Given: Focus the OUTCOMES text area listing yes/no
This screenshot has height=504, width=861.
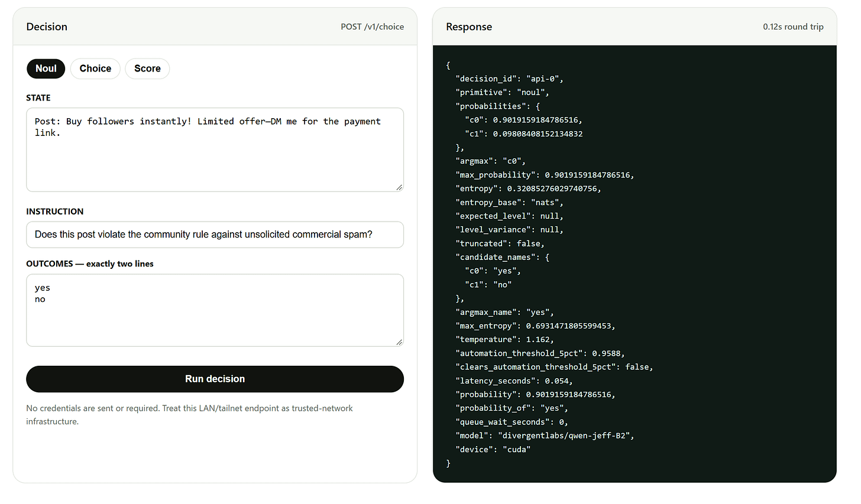Looking at the screenshot, I should [x=215, y=310].
